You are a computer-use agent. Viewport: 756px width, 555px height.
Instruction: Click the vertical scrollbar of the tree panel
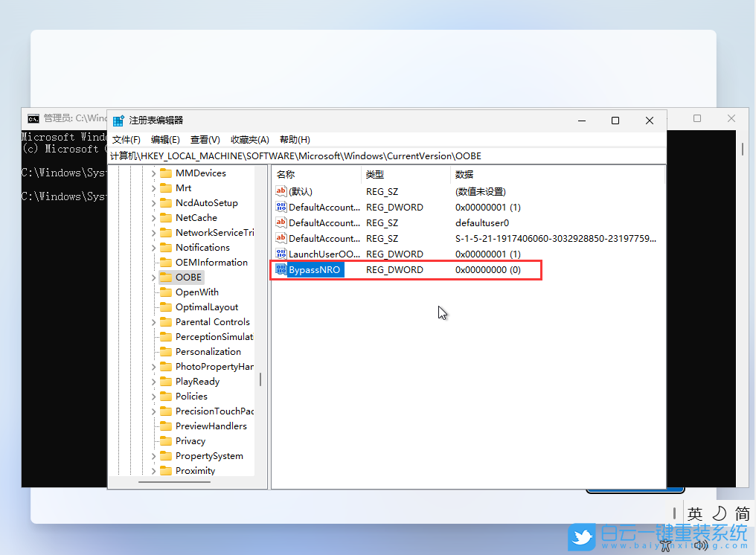260,379
